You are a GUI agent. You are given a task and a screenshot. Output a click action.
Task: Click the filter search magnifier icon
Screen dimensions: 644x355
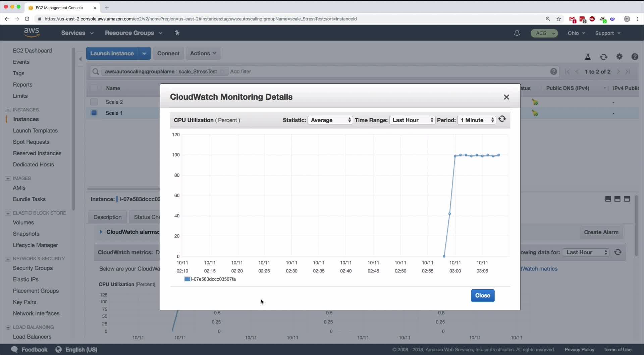coord(96,71)
